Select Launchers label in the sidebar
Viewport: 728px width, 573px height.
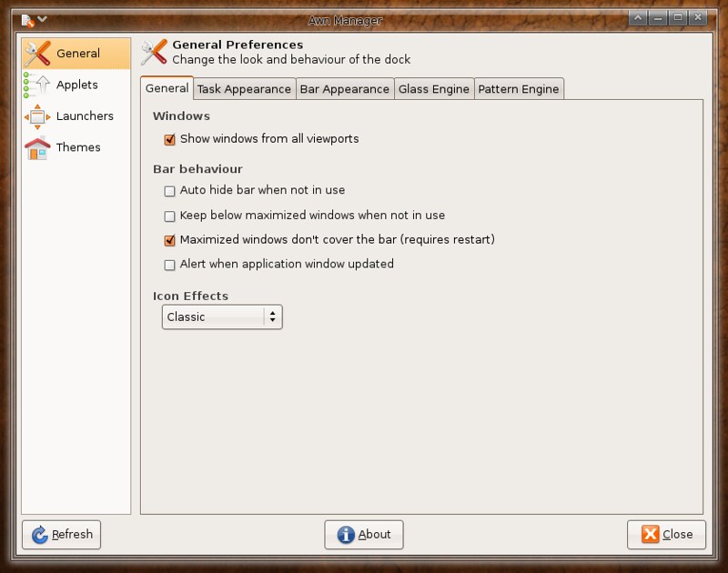click(x=85, y=116)
